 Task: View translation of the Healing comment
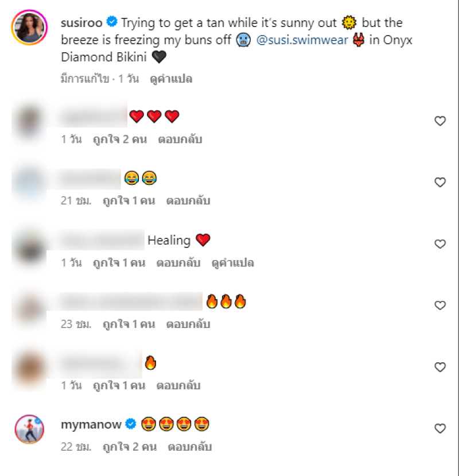pyautogui.click(x=233, y=262)
